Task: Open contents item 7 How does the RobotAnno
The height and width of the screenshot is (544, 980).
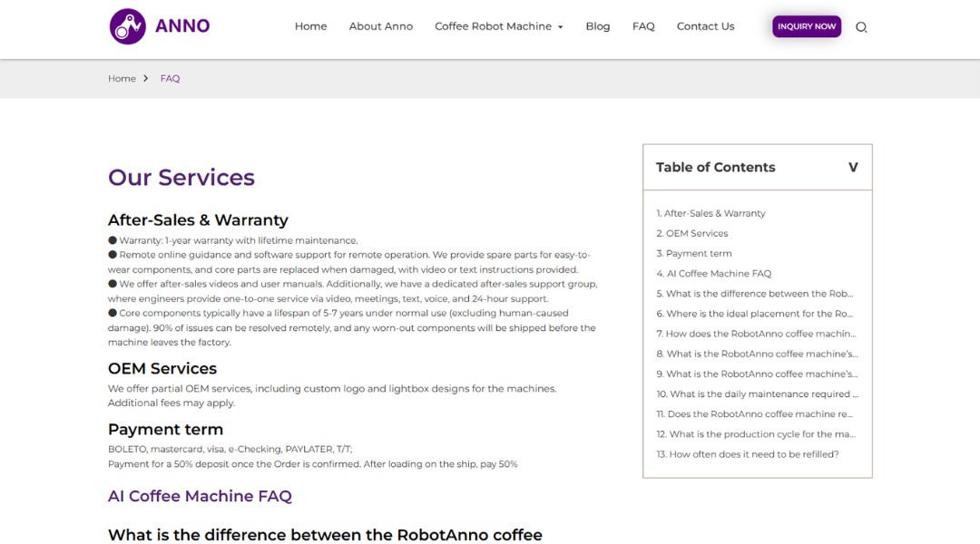Action: (756, 334)
